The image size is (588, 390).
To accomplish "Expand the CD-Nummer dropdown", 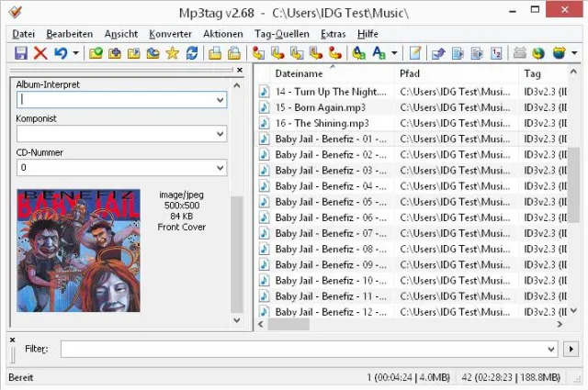I will pos(220,168).
